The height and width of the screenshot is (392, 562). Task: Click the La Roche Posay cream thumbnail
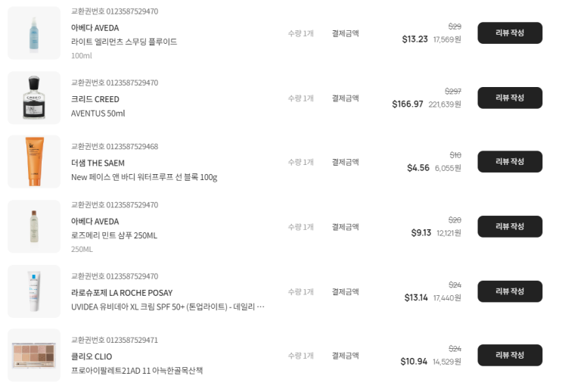(34, 291)
